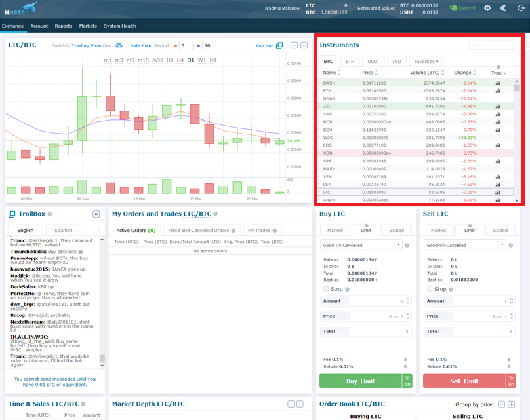Click the Sell Limit button
This screenshot has width=530, height=420.
(x=464, y=381)
